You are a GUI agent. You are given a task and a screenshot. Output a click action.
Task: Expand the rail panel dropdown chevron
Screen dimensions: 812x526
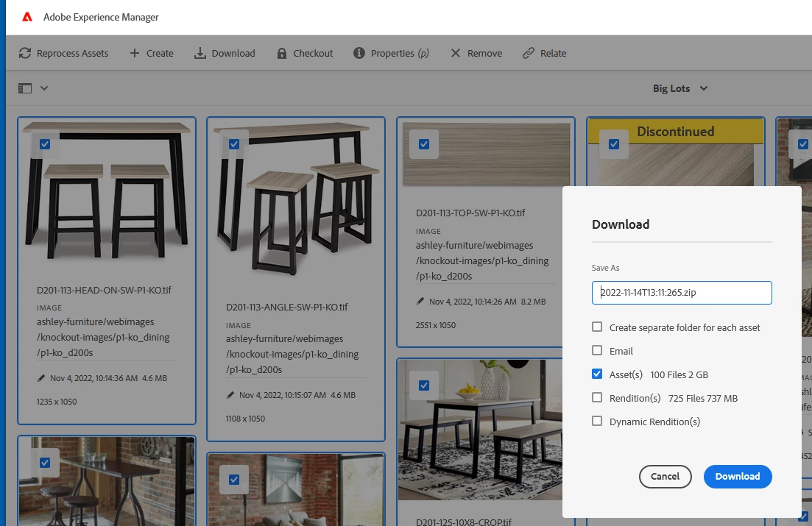(x=44, y=88)
